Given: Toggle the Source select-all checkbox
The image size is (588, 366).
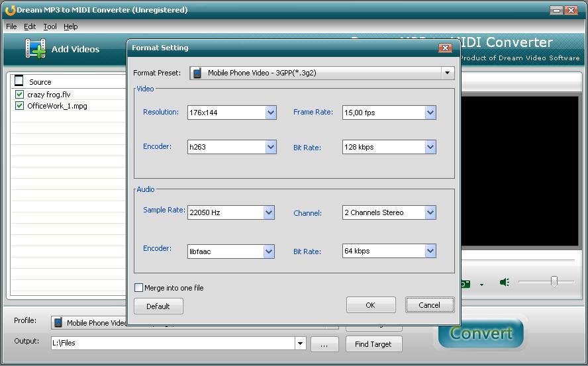Looking at the screenshot, I should tap(19, 81).
